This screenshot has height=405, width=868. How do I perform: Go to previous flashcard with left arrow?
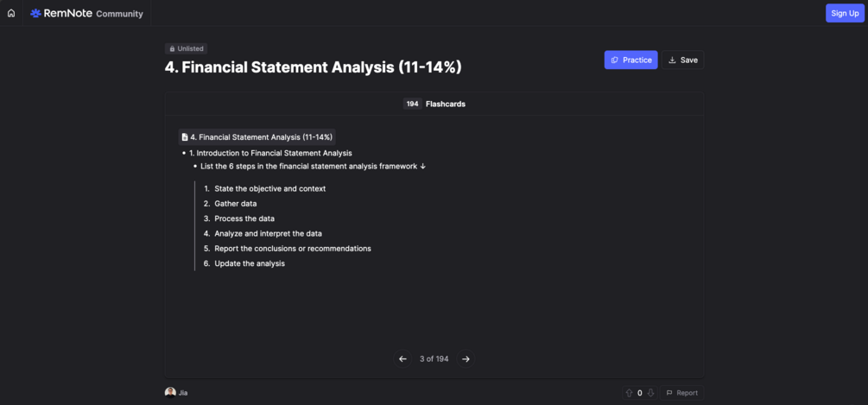pyautogui.click(x=402, y=358)
